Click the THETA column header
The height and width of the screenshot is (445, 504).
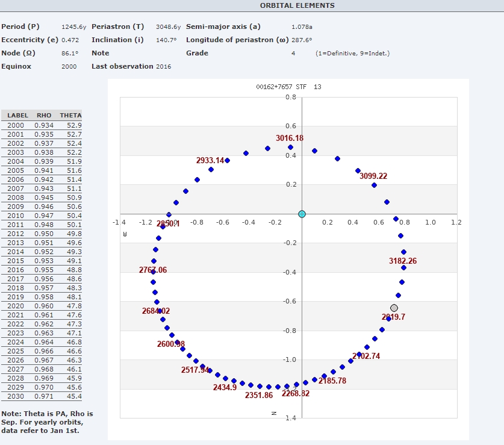(x=70, y=115)
